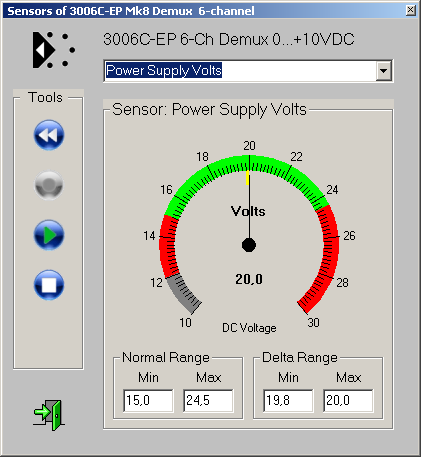This screenshot has width=421, height=457.
Task: Select the Power Supply Volts combo box text
Action: click(x=164, y=71)
